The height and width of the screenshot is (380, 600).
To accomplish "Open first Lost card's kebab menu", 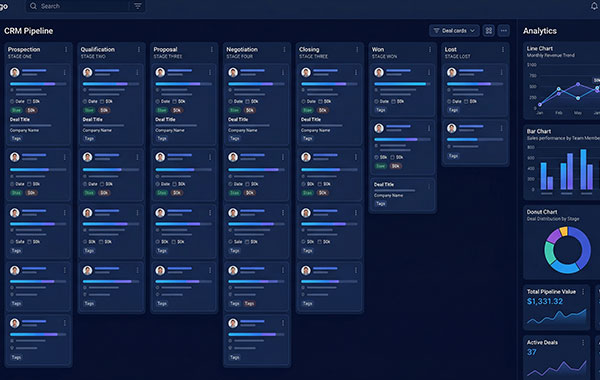I will 501,72.
